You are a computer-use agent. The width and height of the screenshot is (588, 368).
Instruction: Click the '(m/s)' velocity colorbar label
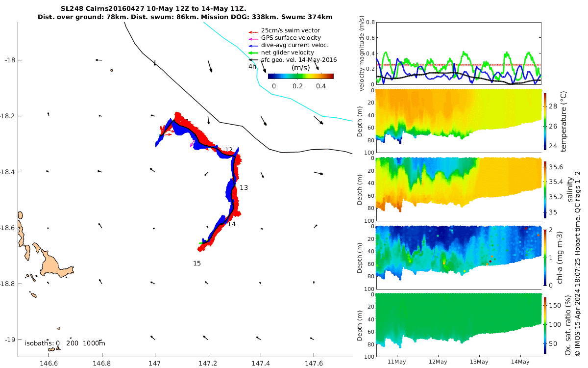(300, 68)
